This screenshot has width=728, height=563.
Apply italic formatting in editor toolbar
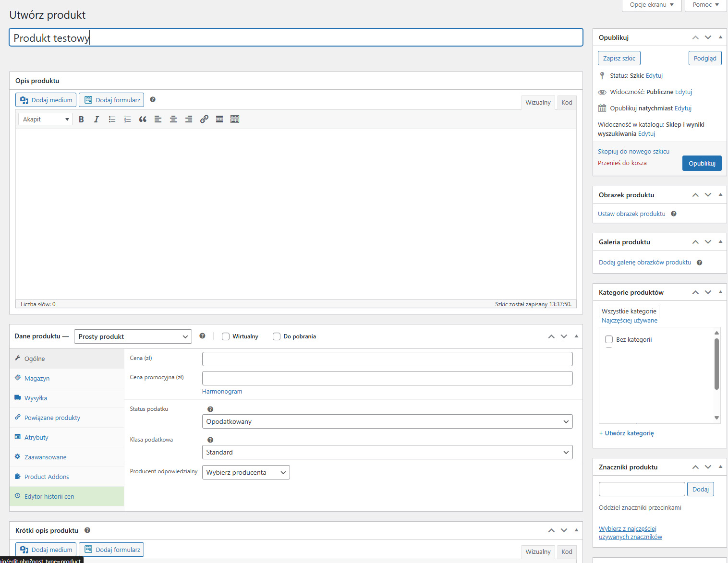pos(97,120)
